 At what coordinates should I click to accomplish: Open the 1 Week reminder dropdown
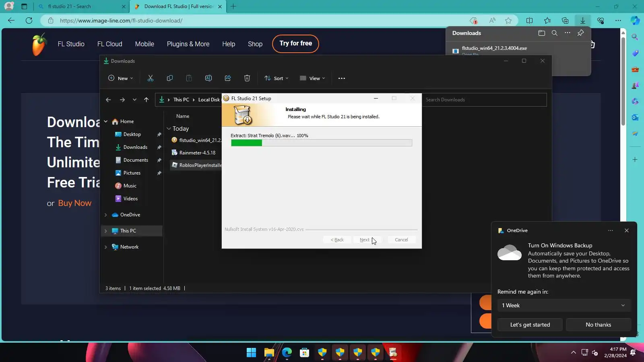564,305
